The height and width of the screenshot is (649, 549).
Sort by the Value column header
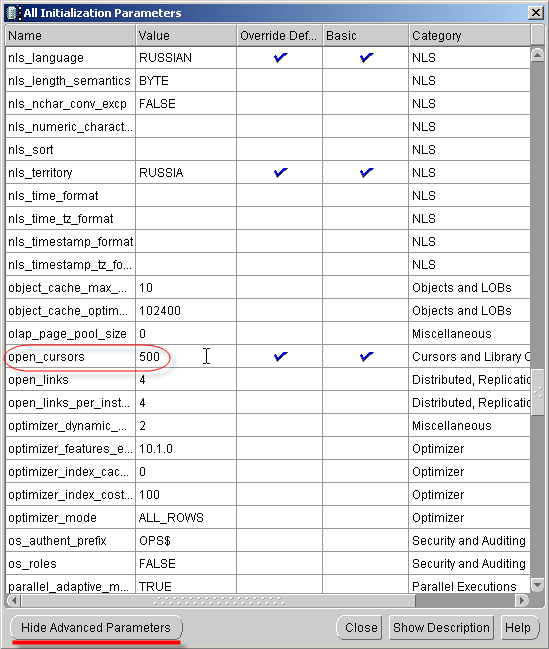(186, 36)
